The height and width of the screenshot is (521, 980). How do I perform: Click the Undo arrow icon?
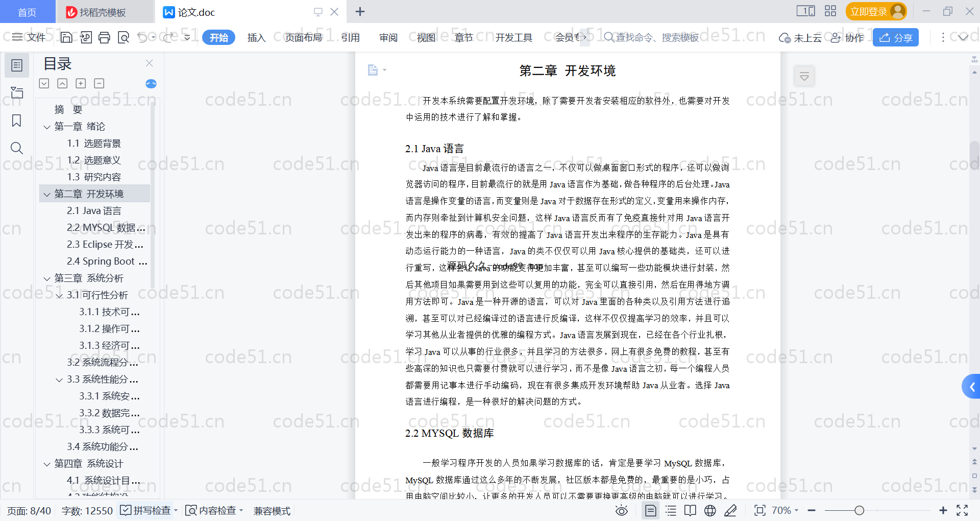pos(142,37)
